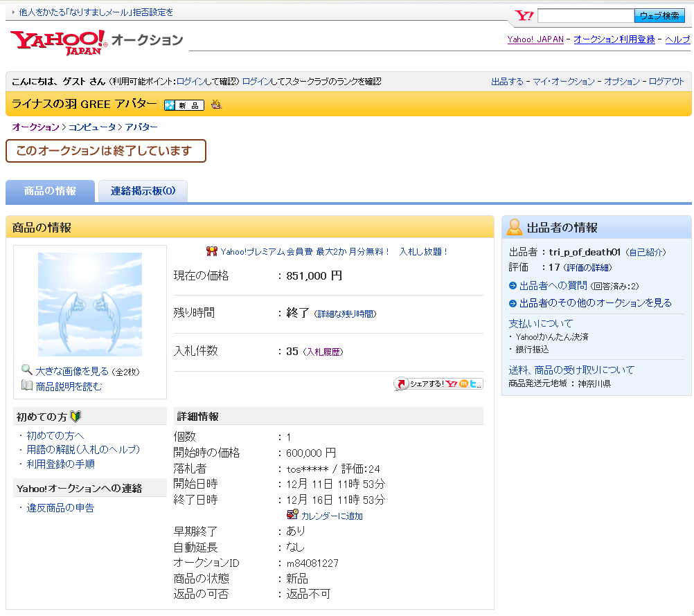Open 支払いについて link
Image resolution: width=694 pixels, height=616 pixels.
coord(540,324)
